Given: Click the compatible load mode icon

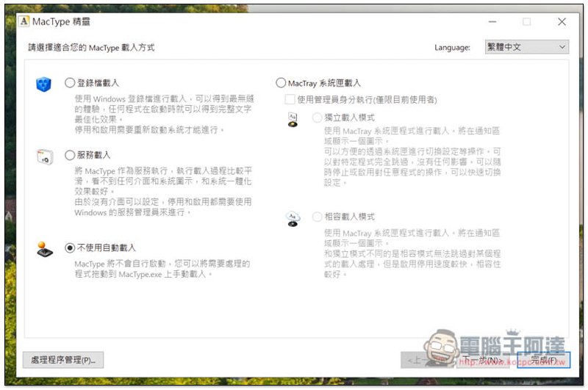Looking at the screenshot, I should tap(293, 219).
